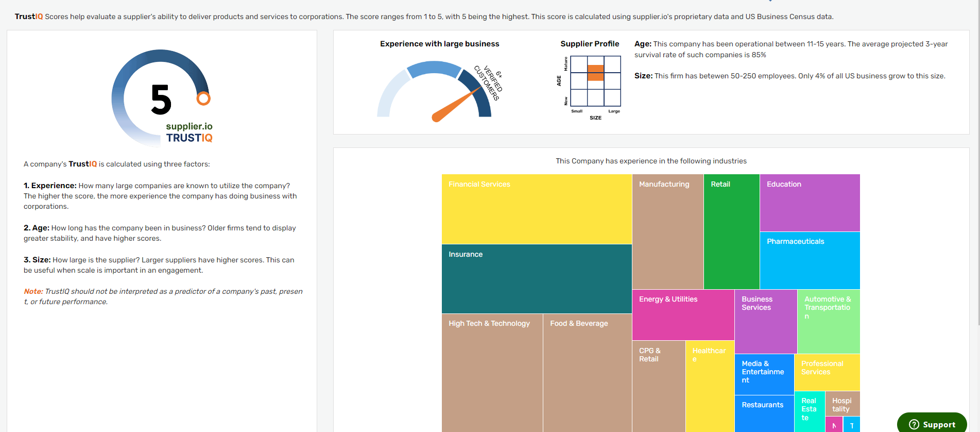Click the orange gauge end marker
980x432 pixels.
point(203,98)
